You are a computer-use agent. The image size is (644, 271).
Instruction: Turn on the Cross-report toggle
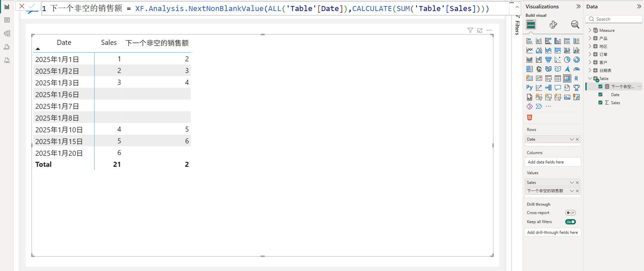point(570,213)
